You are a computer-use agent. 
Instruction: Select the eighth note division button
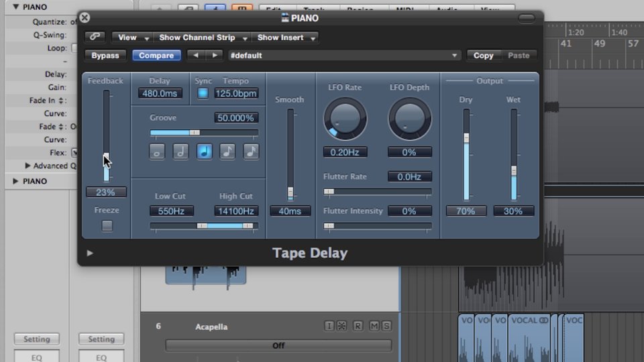point(227,152)
